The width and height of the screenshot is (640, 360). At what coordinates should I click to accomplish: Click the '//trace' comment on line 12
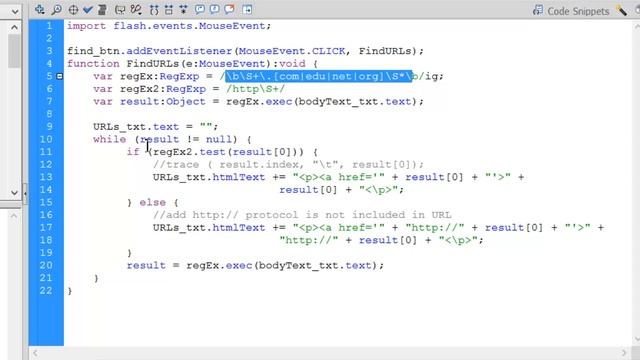click(176, 164)
